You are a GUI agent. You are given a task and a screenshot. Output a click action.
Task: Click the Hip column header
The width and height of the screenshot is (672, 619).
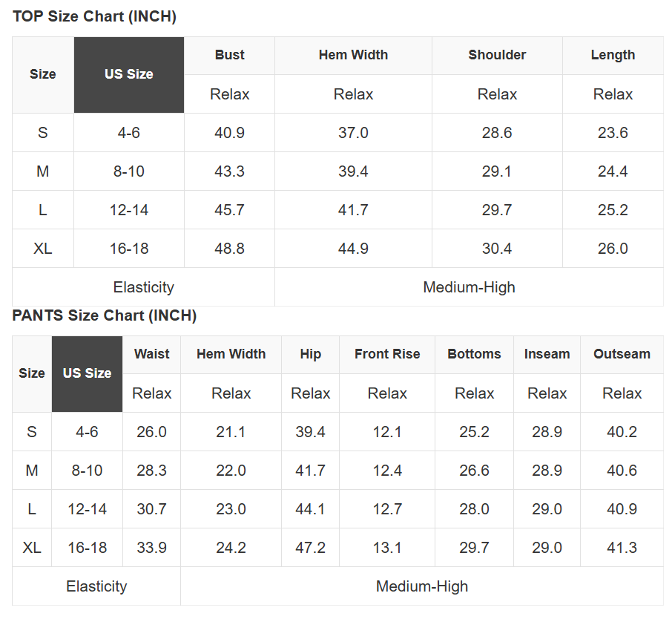pos(310,354)
